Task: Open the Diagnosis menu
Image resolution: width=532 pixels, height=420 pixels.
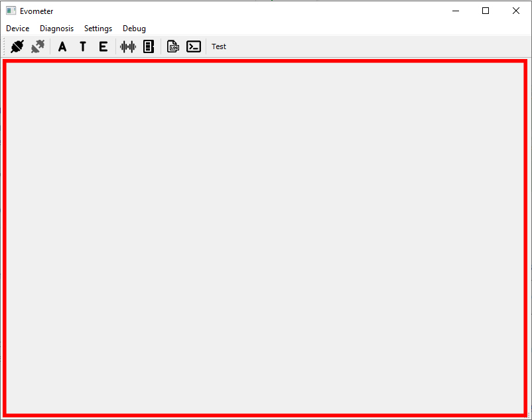Action: point(56,29)
